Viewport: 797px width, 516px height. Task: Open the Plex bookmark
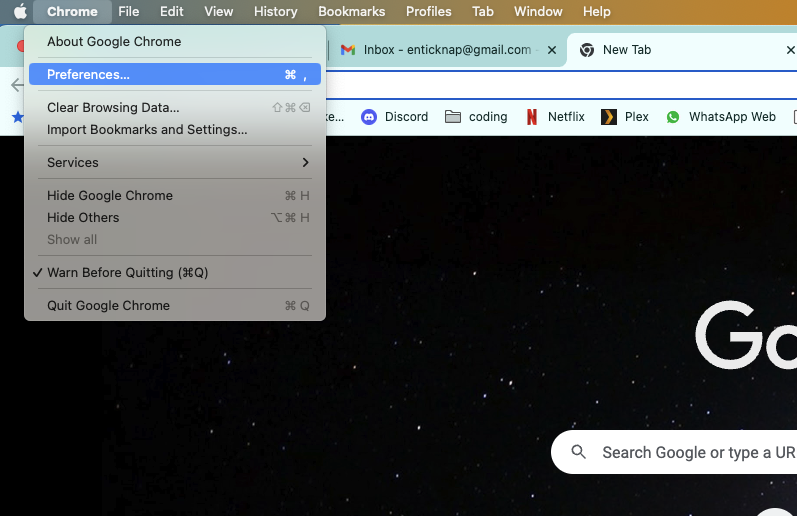click(x=625, y=117)
